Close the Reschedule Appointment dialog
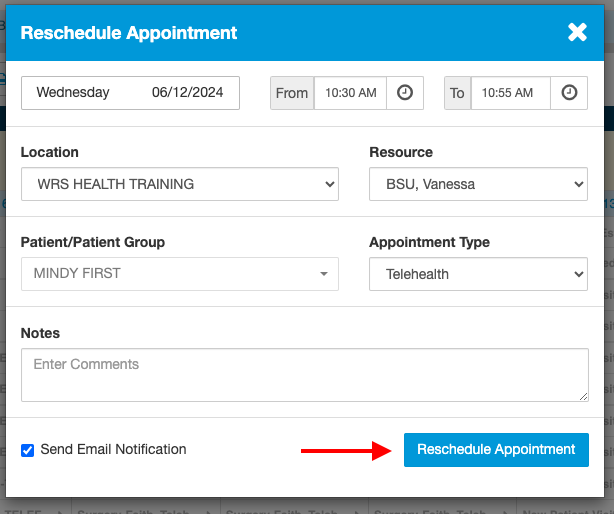 pyautogui.click(x=577, y=32)
